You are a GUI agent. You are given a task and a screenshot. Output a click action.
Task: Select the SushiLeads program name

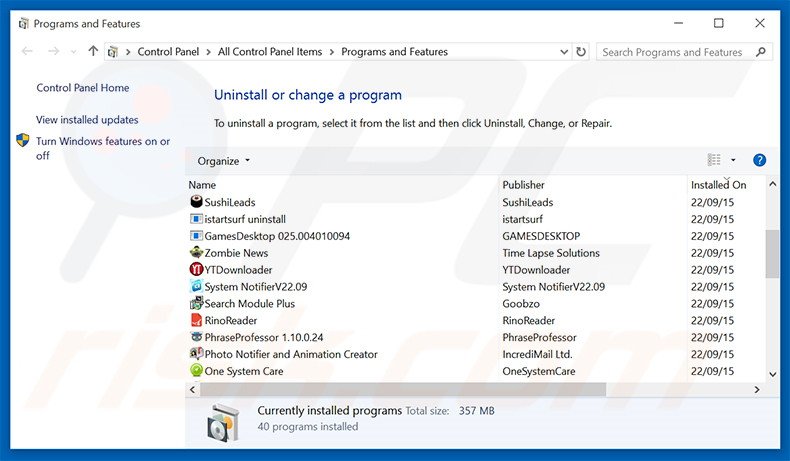(230, 202)
